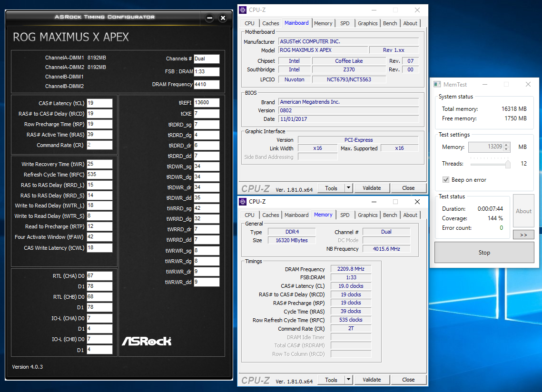Stop the MemTest run

[484, 252]
